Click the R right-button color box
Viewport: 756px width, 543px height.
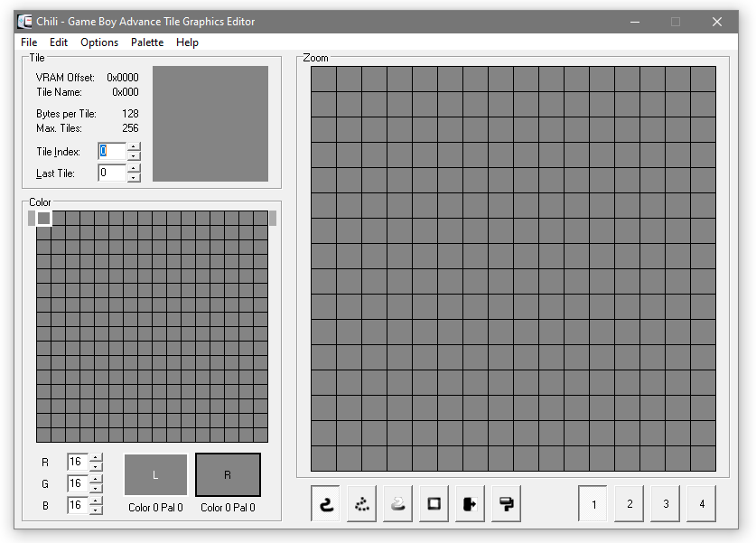coord(228,474)
